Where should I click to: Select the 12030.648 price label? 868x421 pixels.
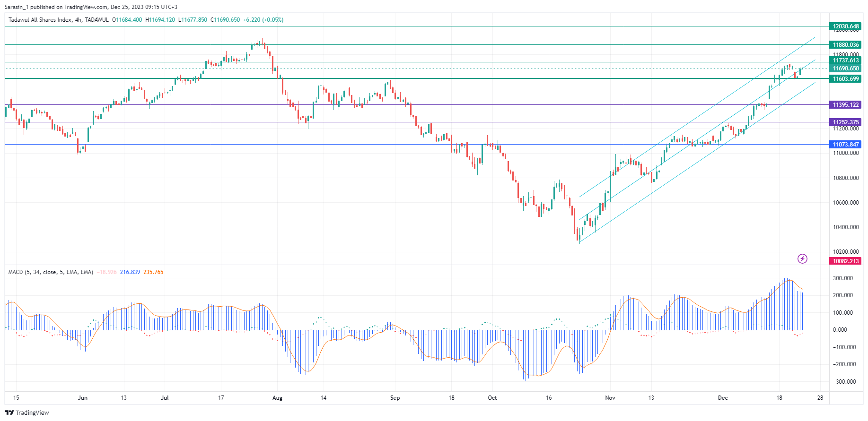tap(846, 26)
